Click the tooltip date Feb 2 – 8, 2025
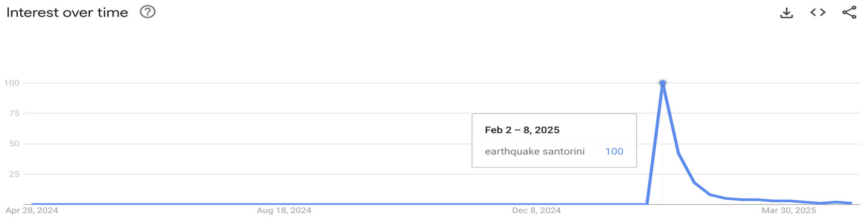Screen dimensions: 868x220 522,130
